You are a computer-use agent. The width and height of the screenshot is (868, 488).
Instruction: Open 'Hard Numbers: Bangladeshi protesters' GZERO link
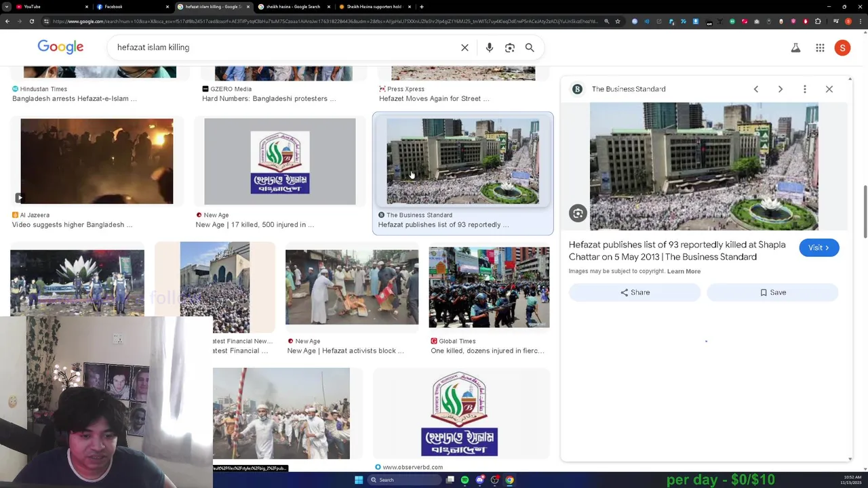pyautogui.click(x=269, y=98)
